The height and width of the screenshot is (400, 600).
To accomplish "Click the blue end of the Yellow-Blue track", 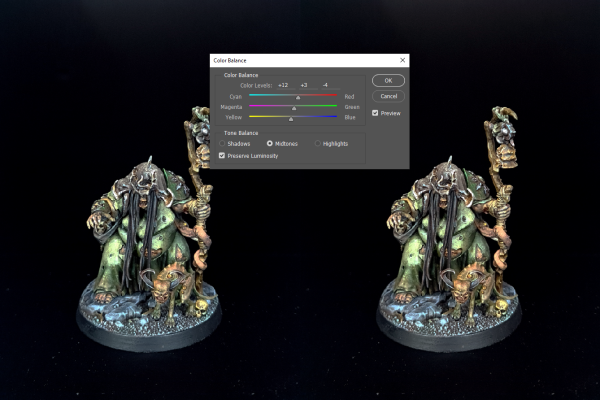I will click(x=335, y=116).
